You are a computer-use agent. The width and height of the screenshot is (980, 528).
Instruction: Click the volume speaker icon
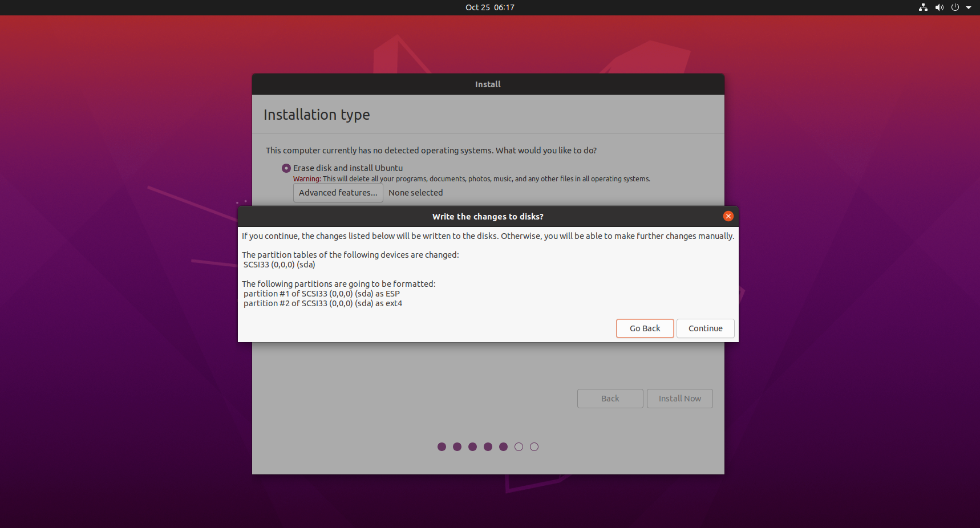(x=939, y=7)
